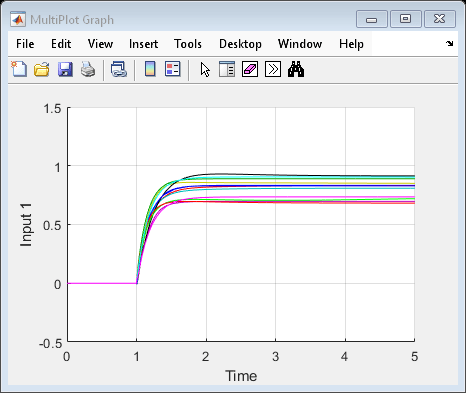Click the double chevron toolbar icon

click(x=273, y=69)
